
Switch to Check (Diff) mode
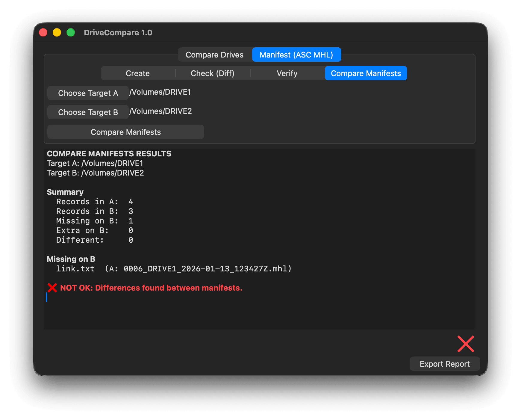212,73
